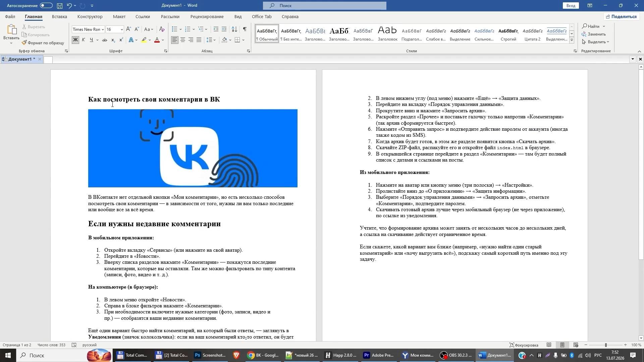Image resolution: width=644 pixels, height=362 pixels.
Task: Toggle the Autosave (Автосохранение) switch
Action: pyautogui.click(x=46, y=6)
